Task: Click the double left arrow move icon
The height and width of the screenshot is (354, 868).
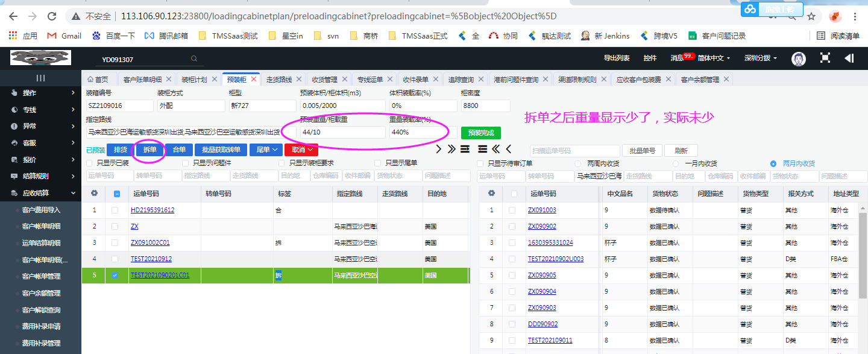Action: tap(495, 149)
